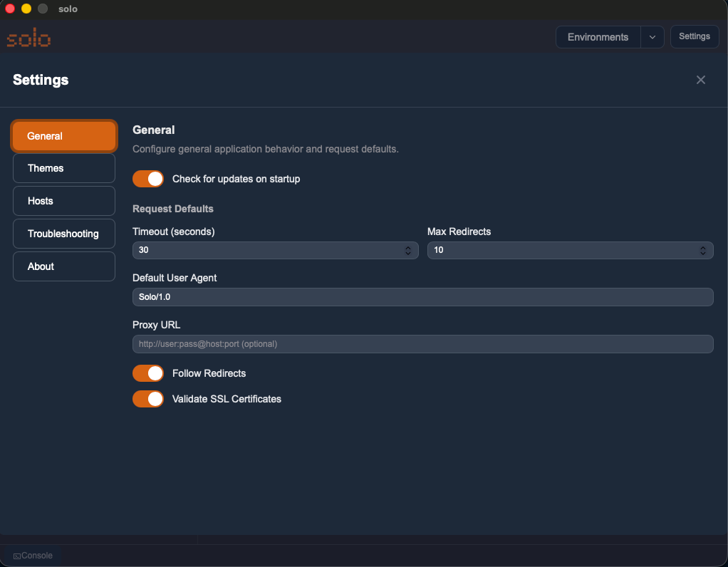Image resolution: width=728 pixels, height=567 pixels.
Task: Click the stepper on Max Redirects field
Action: click(703, 250)
